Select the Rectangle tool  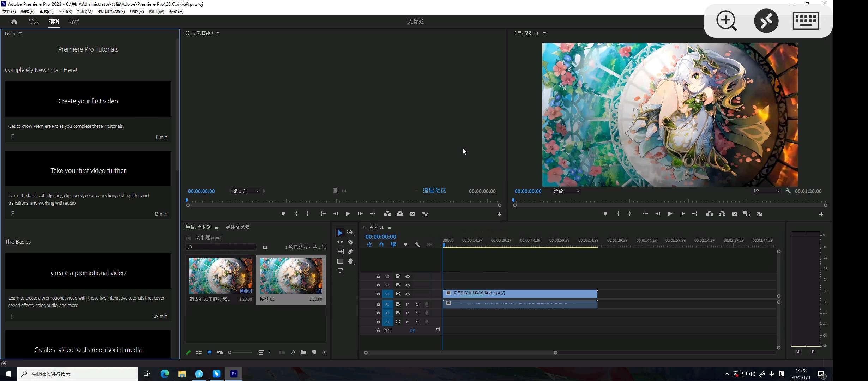(340, 261)
